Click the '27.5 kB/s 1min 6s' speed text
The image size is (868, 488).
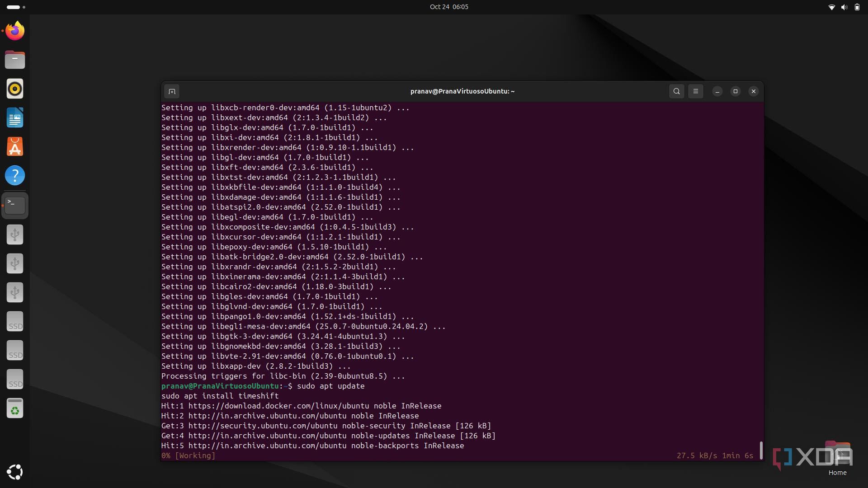coord(715,455)
